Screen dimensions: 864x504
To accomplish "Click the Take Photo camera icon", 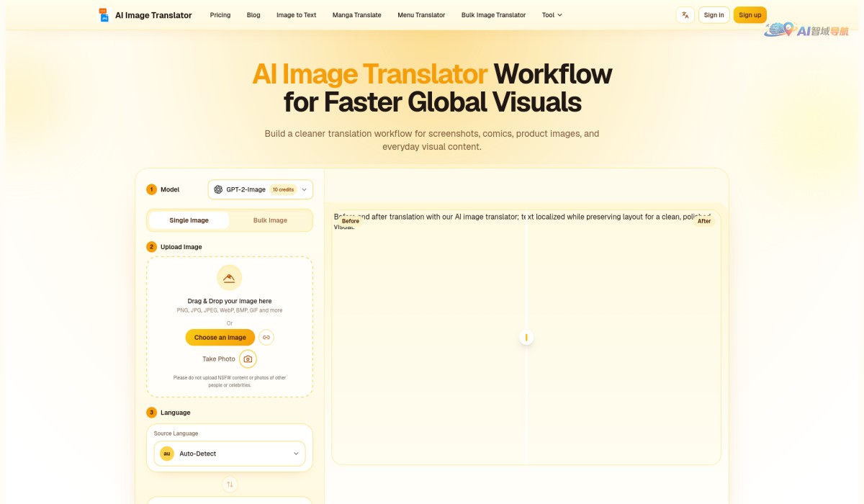I will click(x=248, y=359).
